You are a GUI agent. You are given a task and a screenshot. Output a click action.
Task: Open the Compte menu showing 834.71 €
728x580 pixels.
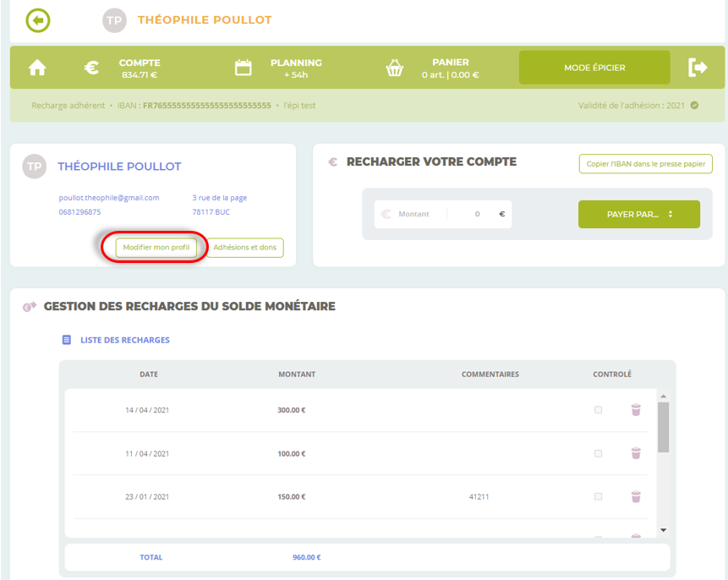[x=139, y=68]
